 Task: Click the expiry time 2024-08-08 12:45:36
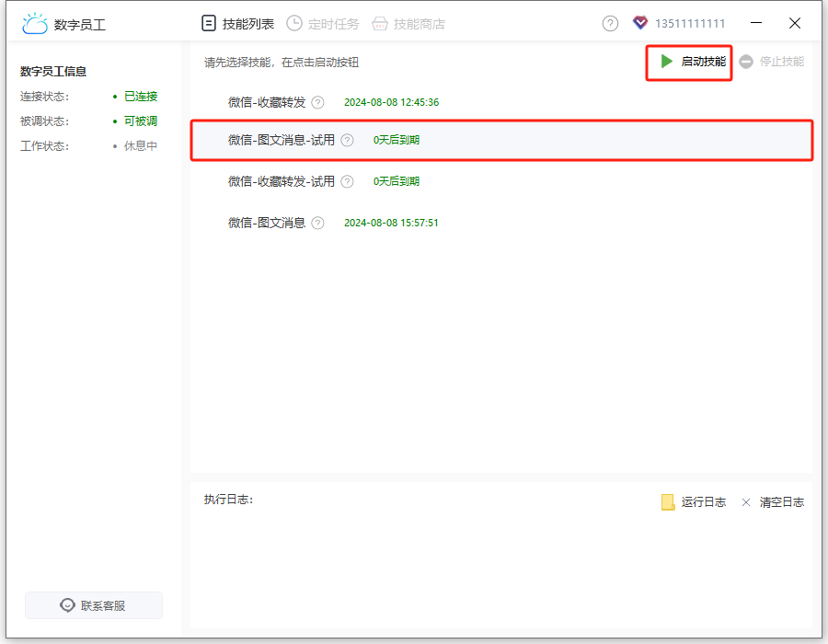pos(391,102)
